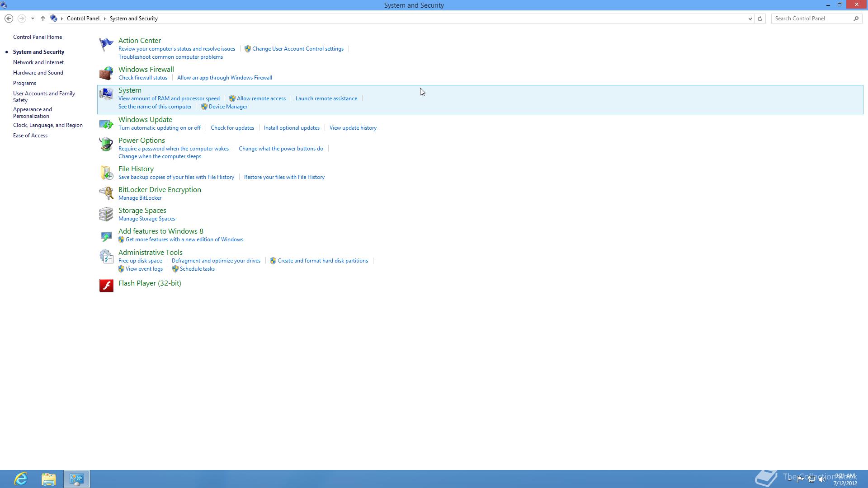Click Allow an app through Windows Firewall
868x488 pixels.
pyautogui.click(x=225, y=78)
